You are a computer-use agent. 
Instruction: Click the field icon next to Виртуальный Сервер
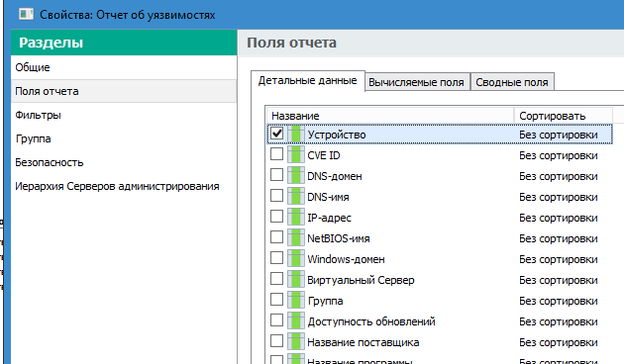click(296, 279)
